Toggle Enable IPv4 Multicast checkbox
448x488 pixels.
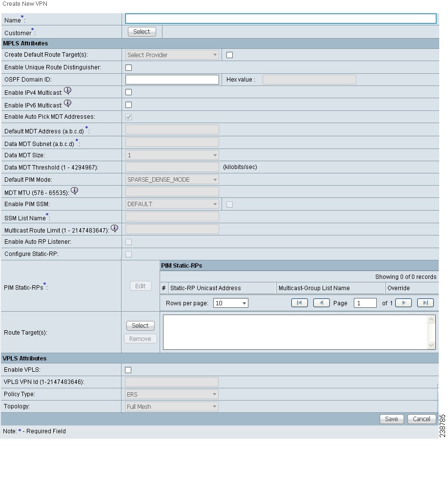click(x=128, y=92)
